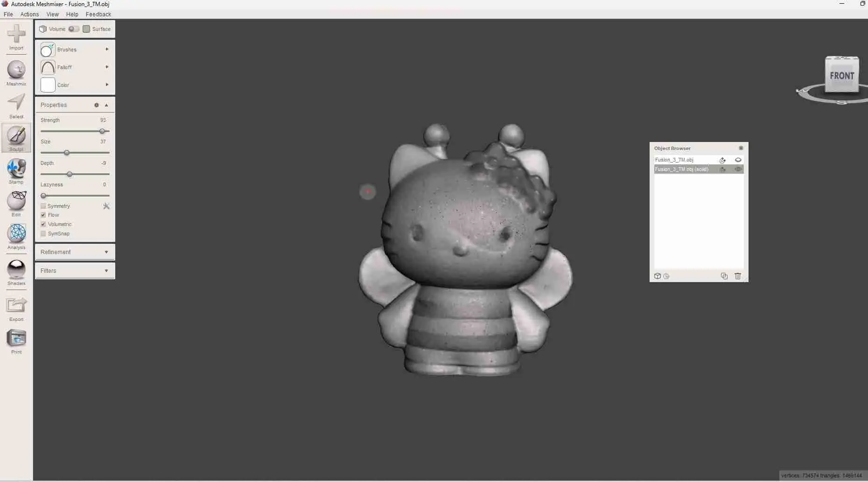Screen dimensions: 868x482
Task: Open the Analysis tools
Action: pos(16,237)
